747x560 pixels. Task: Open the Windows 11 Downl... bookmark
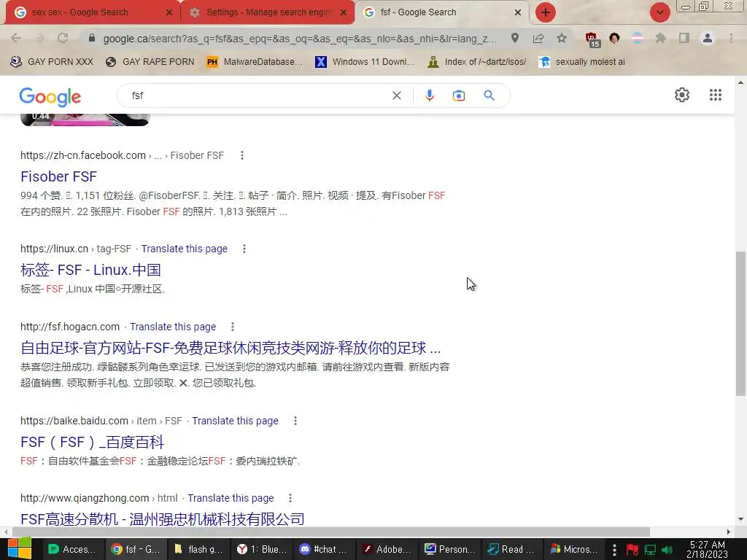coord(365,61)
